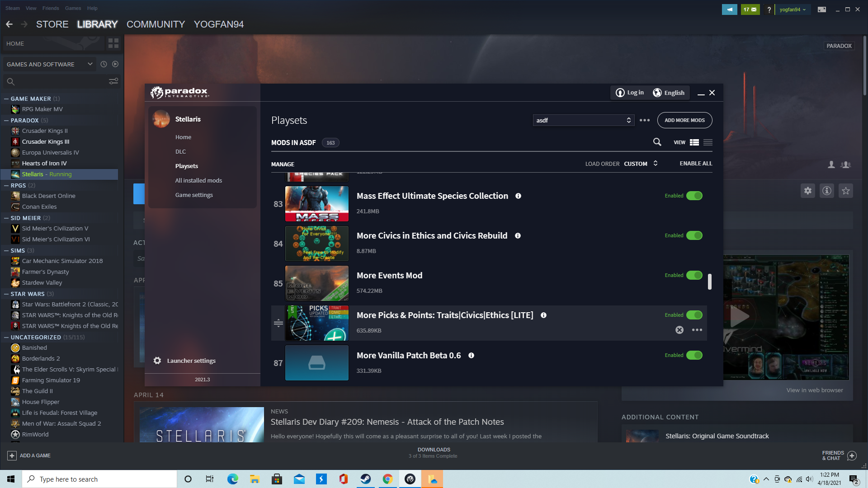Click Enable All mods

[x=696, y=164]
